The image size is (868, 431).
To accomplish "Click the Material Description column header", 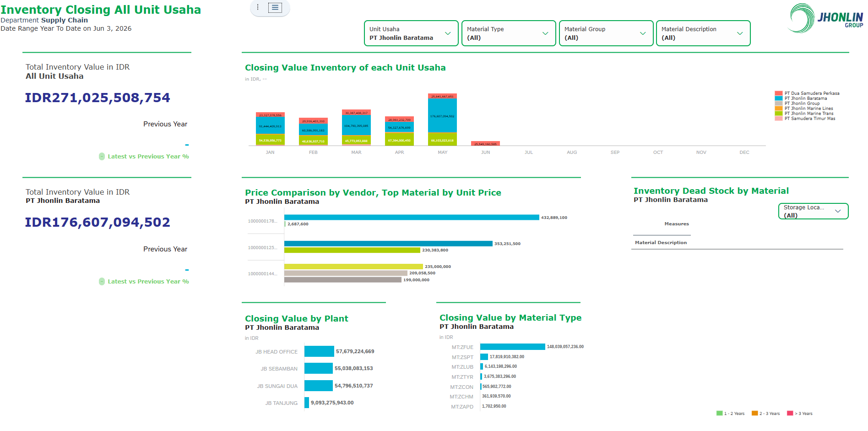I will [x=661, y=243].
